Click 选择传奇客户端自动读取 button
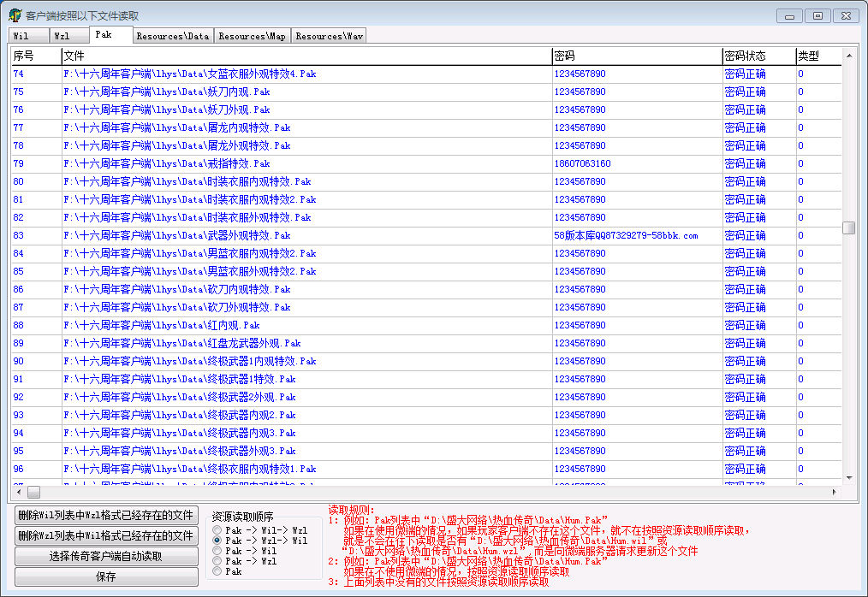The width and height of the screenshot is (868, 597). point(106,556)
